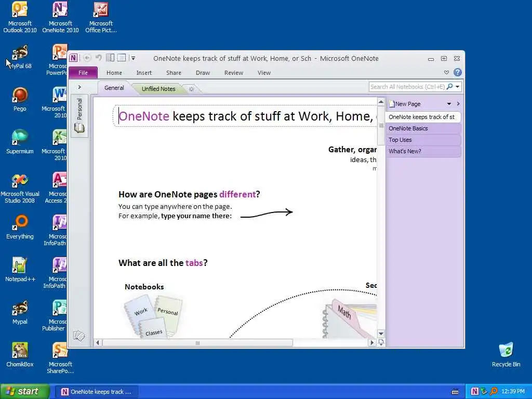
Task: Click notebook icon under Personal
Action: click(x=79, y=128)
